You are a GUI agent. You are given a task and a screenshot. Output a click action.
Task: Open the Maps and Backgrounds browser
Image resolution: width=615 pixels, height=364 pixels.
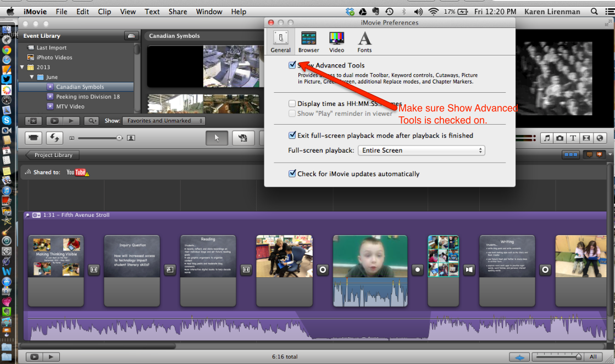tap(600, 138)
